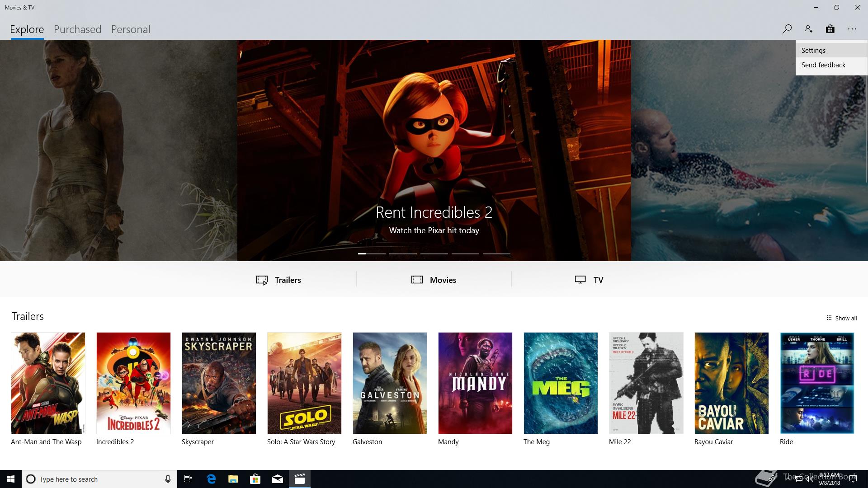Select the last carousel page indicator
868x488 pixels.
[x=496, y=253]
